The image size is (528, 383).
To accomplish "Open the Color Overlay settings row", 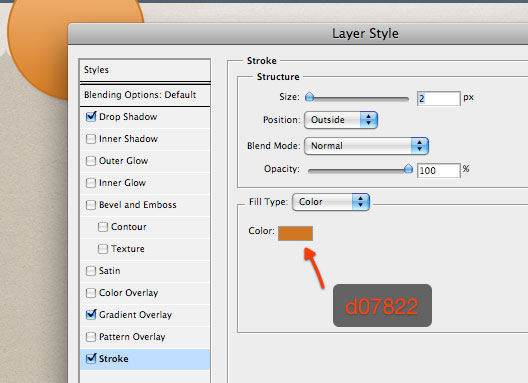I will point(145,293).
